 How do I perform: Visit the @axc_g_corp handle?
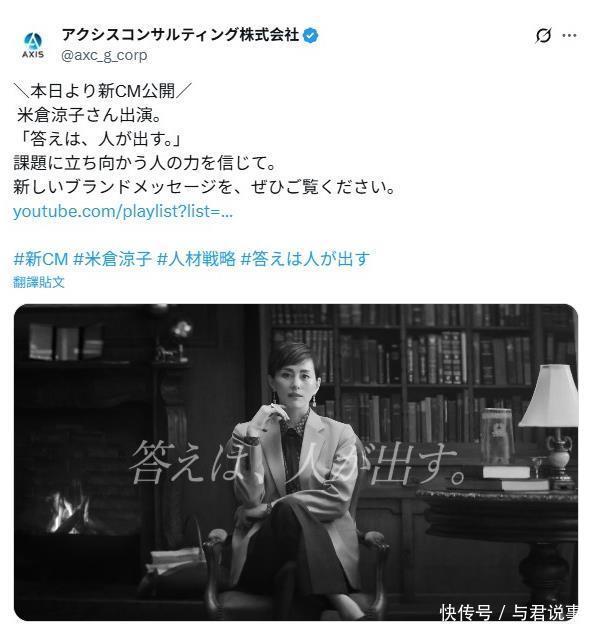click(x=104, y=55)
